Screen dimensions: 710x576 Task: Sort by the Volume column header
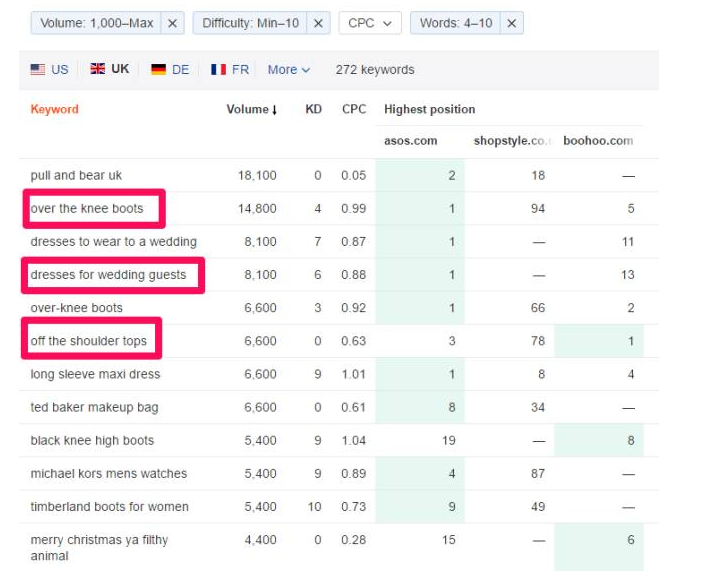[252, 109]
